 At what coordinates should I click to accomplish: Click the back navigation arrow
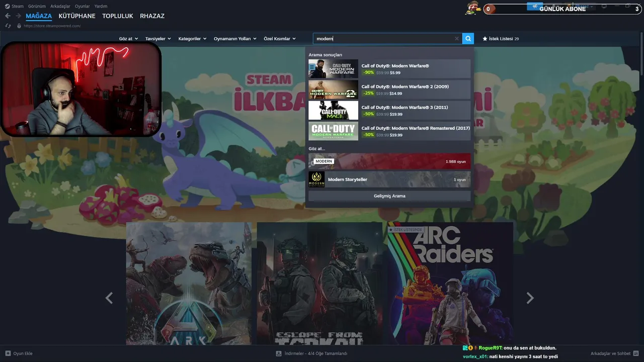tap(8, 16)
